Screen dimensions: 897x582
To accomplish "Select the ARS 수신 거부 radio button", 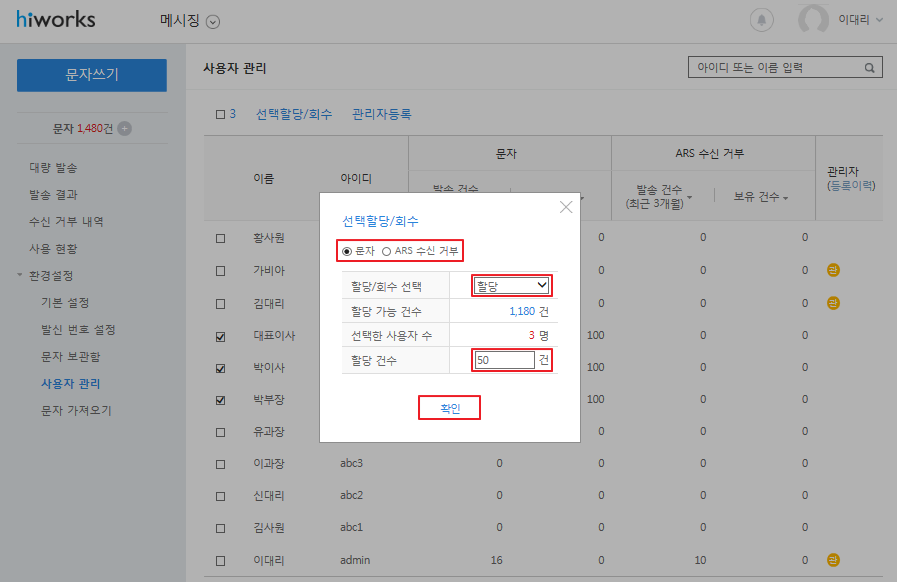I will [386, 250].
